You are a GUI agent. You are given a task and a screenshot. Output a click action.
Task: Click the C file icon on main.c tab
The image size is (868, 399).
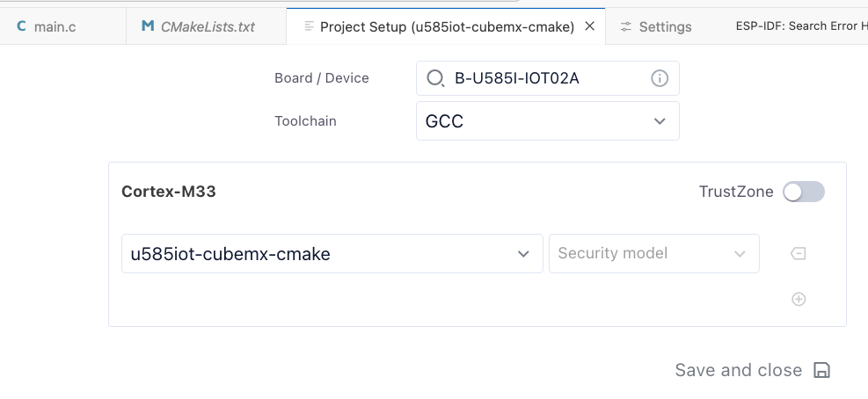tap(22, 26)
